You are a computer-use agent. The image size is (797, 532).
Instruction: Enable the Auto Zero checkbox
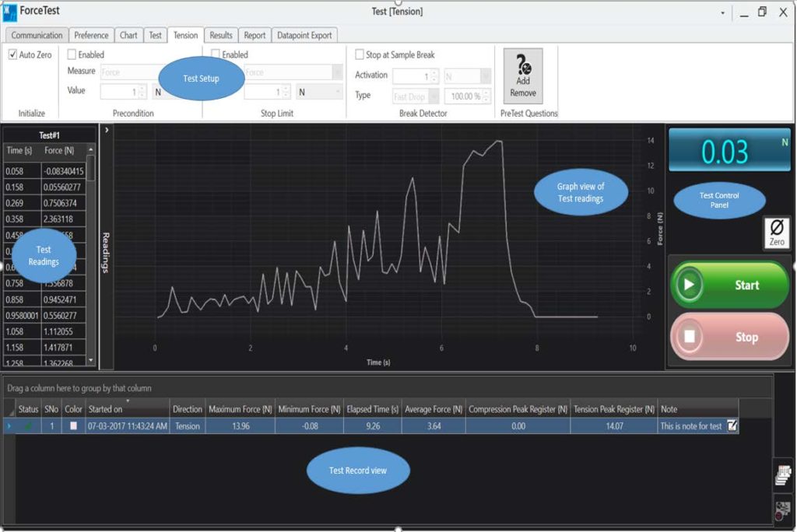tap(12, 54)
